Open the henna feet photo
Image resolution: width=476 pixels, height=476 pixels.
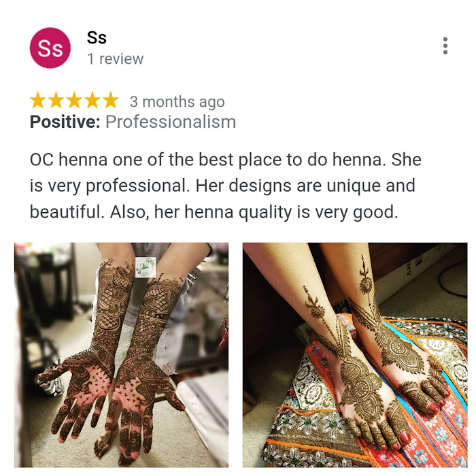pos(355,355)
